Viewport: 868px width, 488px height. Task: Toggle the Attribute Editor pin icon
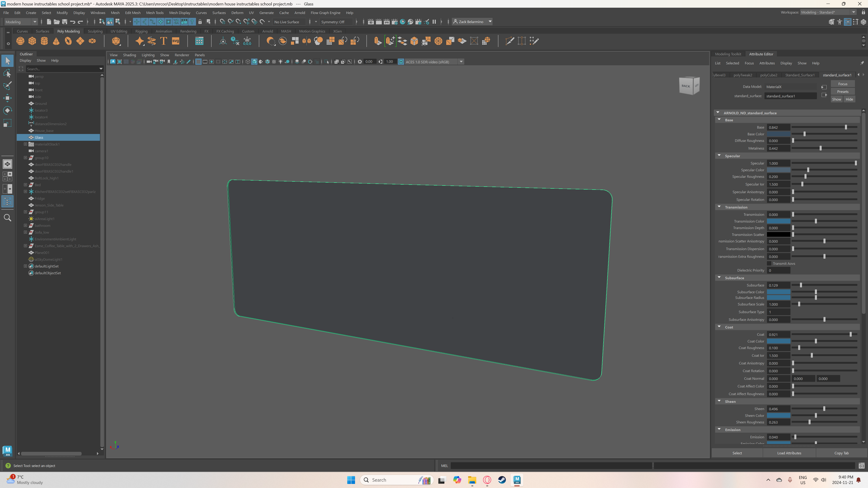tap(862, 63)
